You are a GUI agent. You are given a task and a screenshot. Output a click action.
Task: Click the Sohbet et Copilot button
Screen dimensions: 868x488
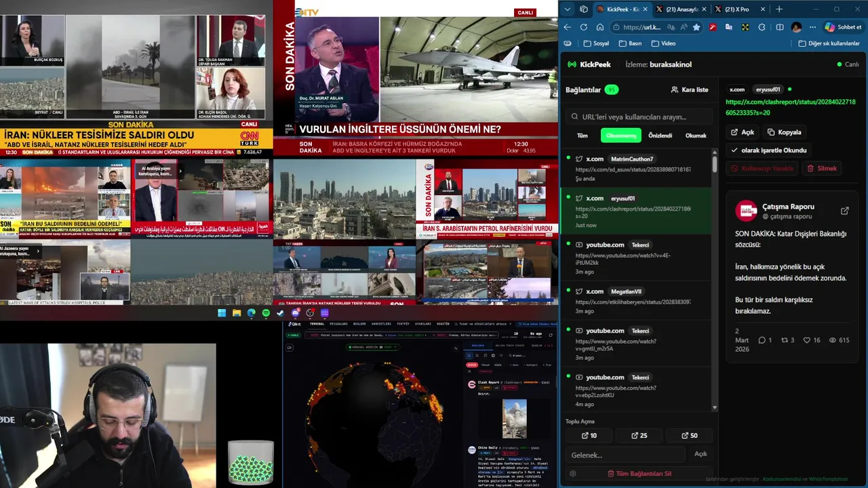pos(843,27)
